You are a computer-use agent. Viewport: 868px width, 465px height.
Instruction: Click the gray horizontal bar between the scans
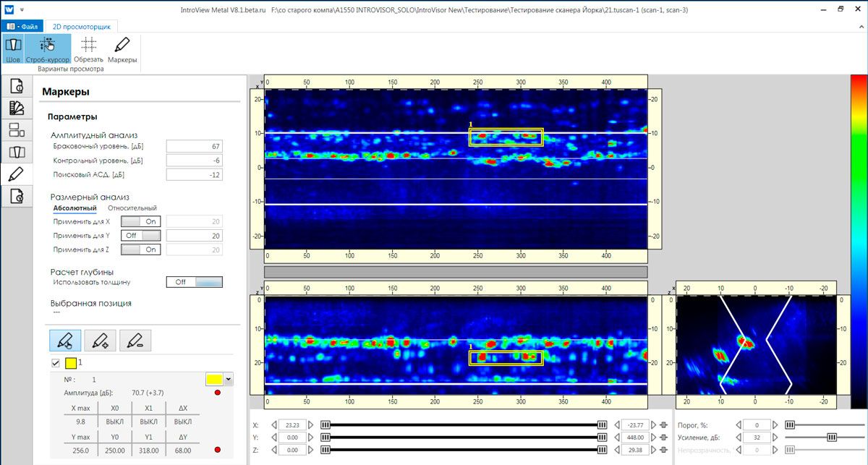click(x=456, y=272)
